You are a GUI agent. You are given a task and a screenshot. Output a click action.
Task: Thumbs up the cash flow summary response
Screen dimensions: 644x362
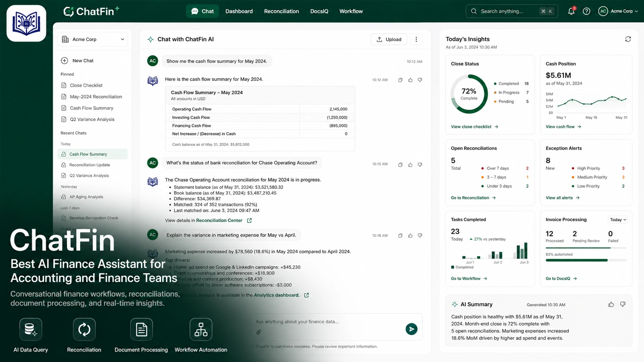[410, 80]
